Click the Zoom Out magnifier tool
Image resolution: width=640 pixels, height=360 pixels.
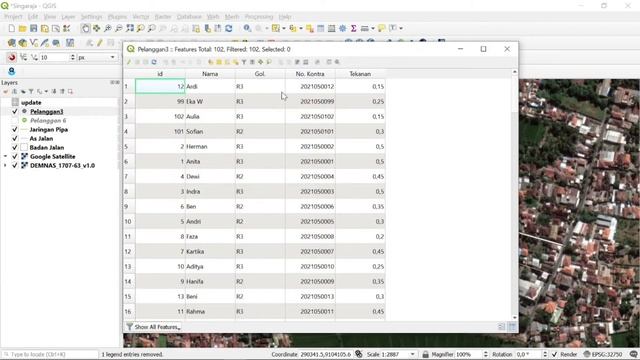[x=118, y=28]
